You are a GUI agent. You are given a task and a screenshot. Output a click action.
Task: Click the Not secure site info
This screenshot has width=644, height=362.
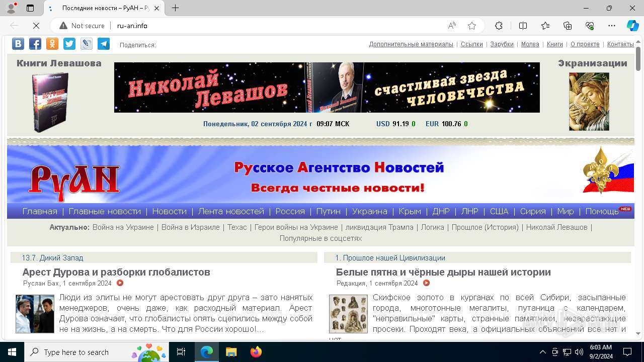point(82,26)
